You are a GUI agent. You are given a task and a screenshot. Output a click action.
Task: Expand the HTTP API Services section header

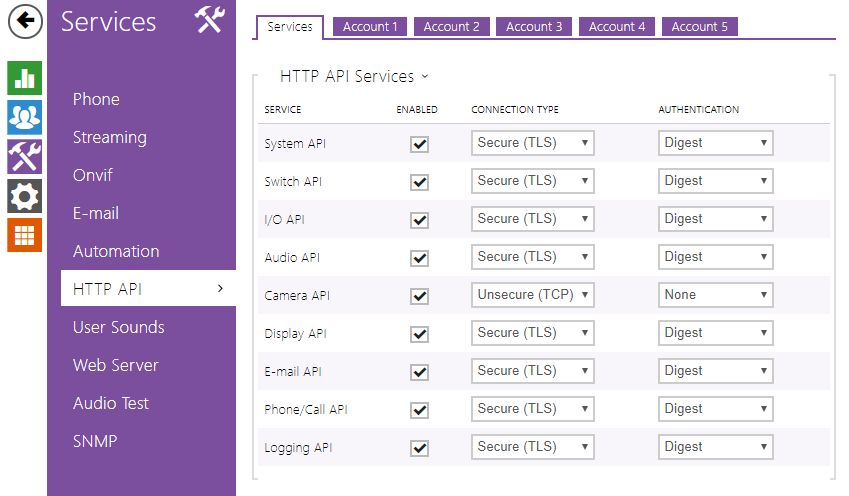tap(354, 76)
